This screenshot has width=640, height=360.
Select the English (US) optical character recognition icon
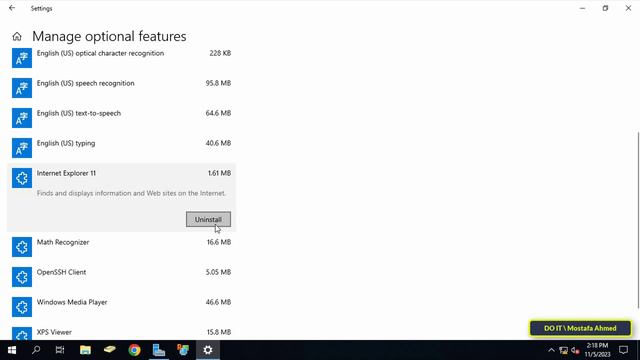pyautogui.click(x=22, y=58)
